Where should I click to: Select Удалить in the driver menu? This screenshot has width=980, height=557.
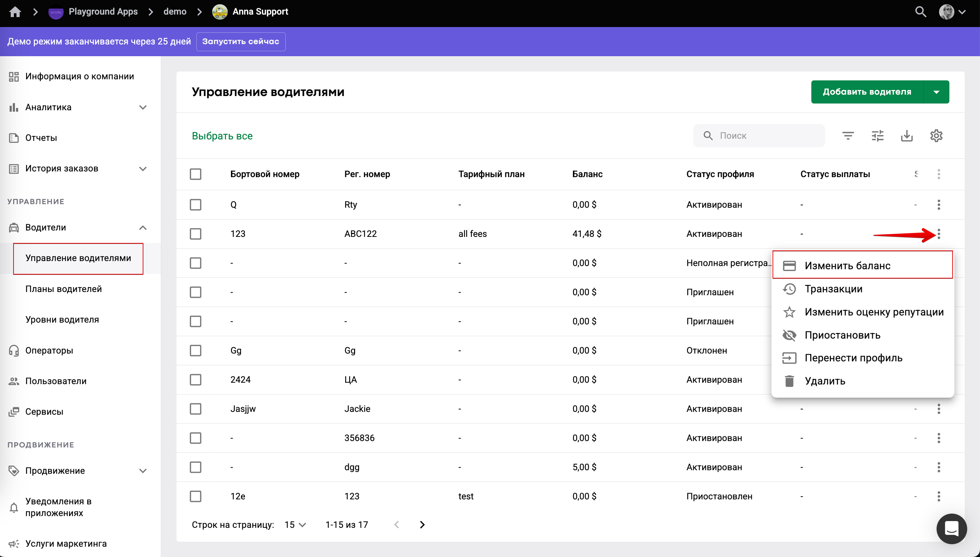point(825,381)
